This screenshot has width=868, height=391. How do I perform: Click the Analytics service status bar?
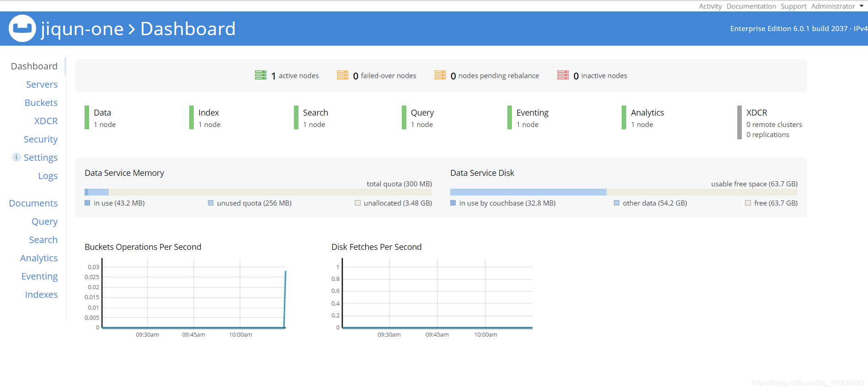(x=624, y=117)
